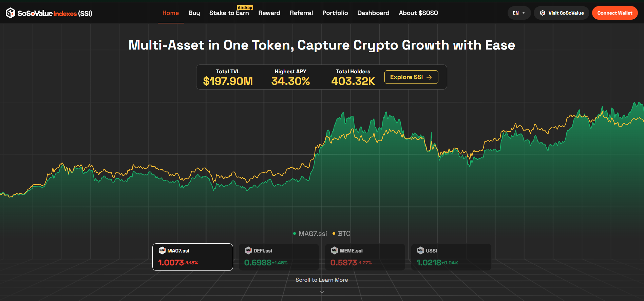Open the EN language dropdown
644x301 pixels.
(519, 13)
